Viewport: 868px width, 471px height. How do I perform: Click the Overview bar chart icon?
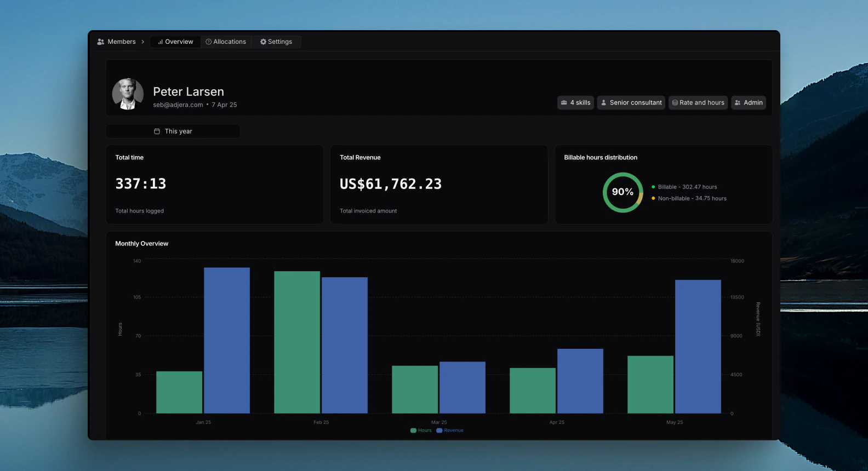click(x=161, y=42)
